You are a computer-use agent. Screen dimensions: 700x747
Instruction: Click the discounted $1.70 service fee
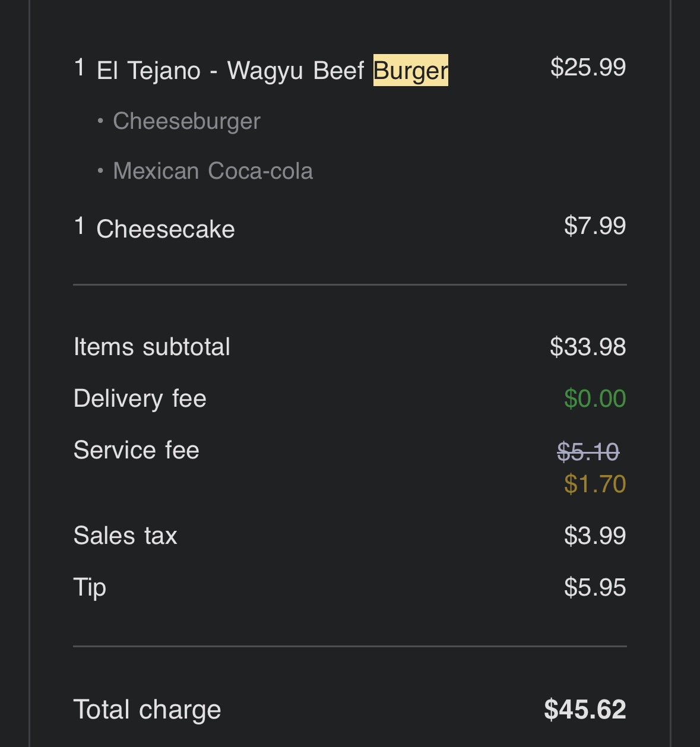pos(595,484)
